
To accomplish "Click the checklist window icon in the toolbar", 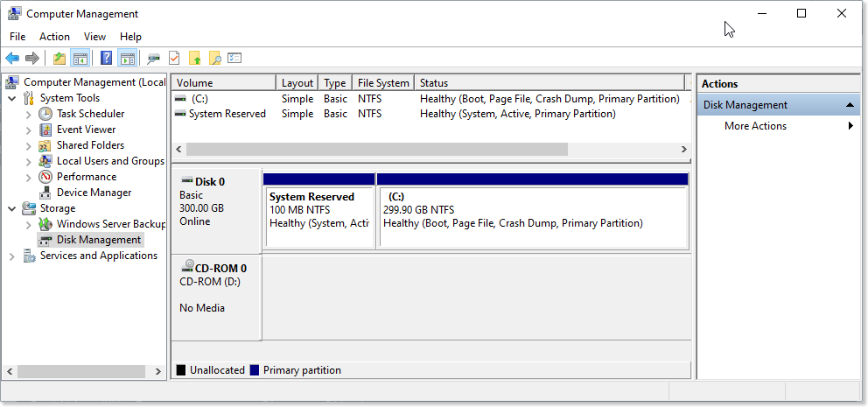I will click(234, 58).
